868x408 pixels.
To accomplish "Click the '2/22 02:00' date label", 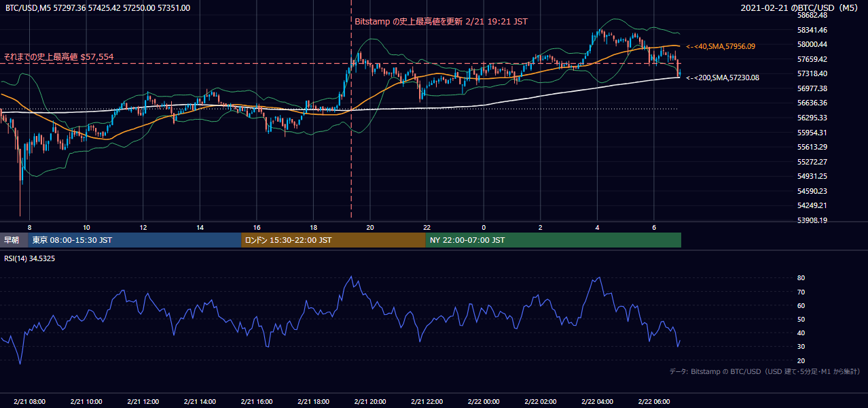I will point(540,401).
